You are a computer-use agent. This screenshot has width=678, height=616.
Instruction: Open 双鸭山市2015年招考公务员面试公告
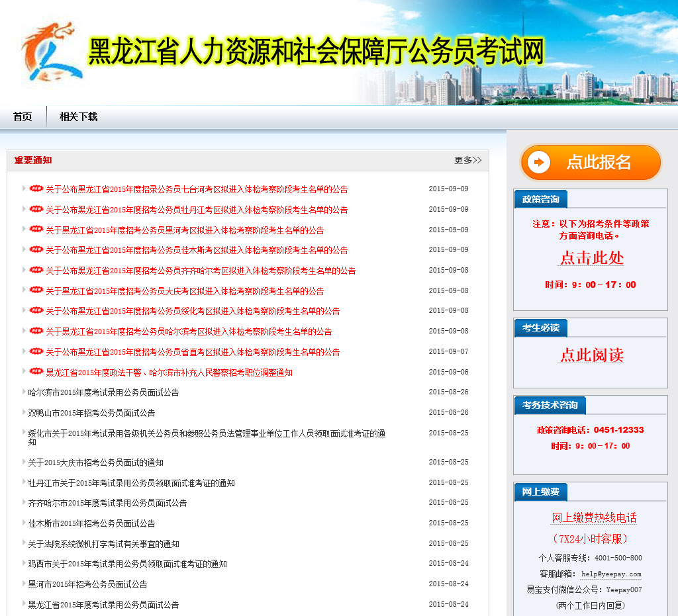coord(91,413)
